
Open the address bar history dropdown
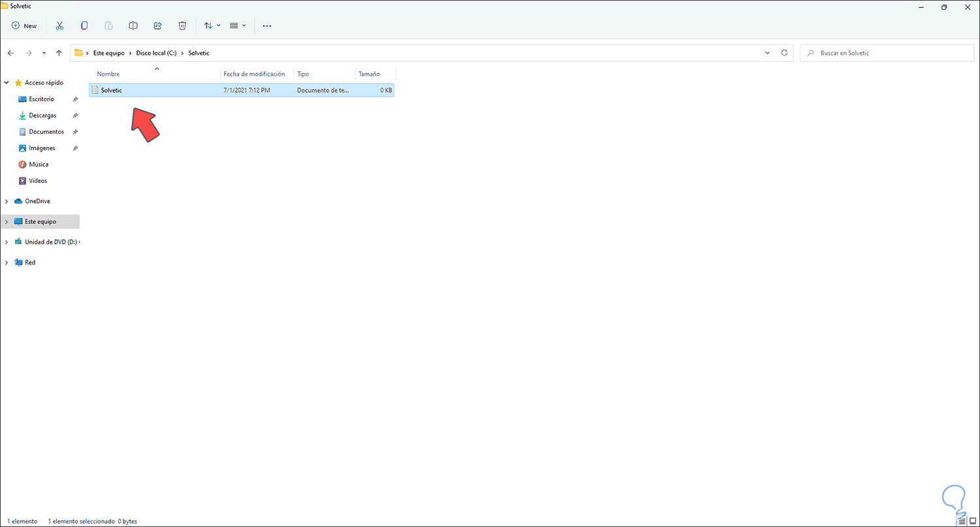point(768,53)
